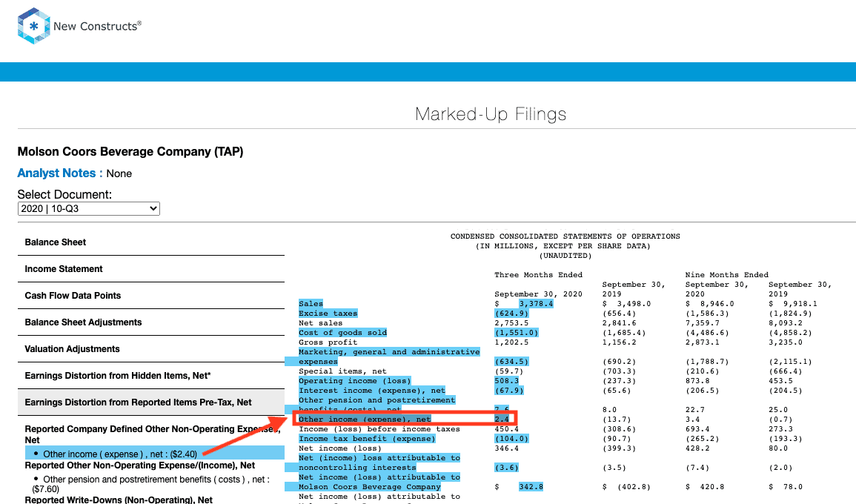Click the highlighted value (3.6)
Viewport: 856px width, 504px height.
507,468
